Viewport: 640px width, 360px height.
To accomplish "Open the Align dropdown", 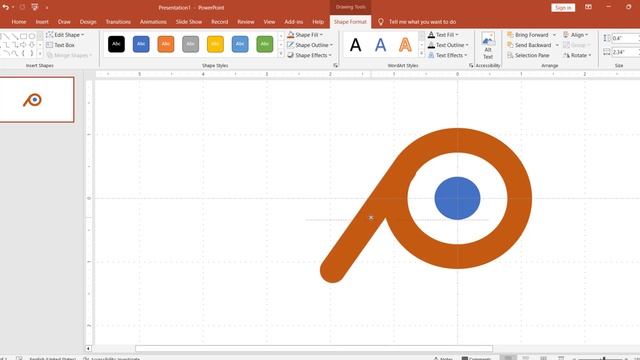I will (576, 35).
